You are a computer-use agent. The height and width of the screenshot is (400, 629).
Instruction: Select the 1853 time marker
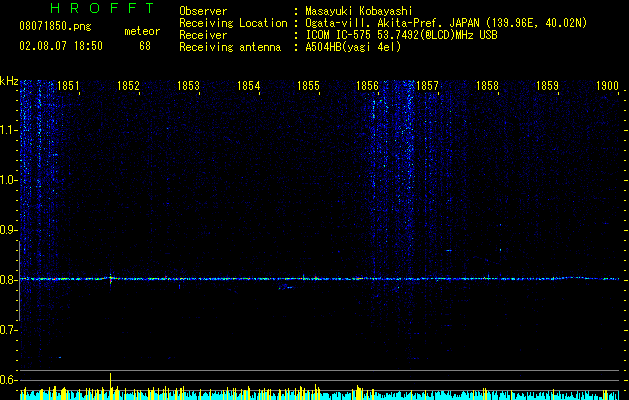point(189,86)
